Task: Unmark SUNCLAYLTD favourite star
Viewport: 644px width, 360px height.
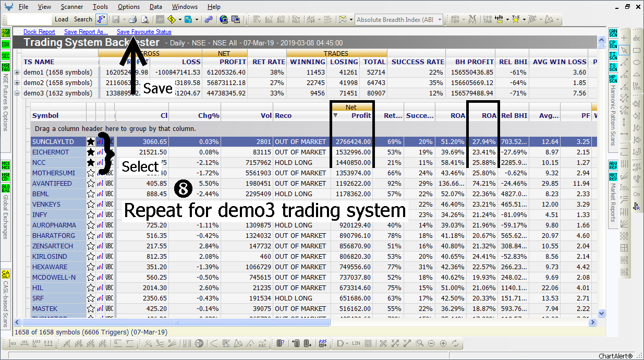Action: click(x=91, y=141)
